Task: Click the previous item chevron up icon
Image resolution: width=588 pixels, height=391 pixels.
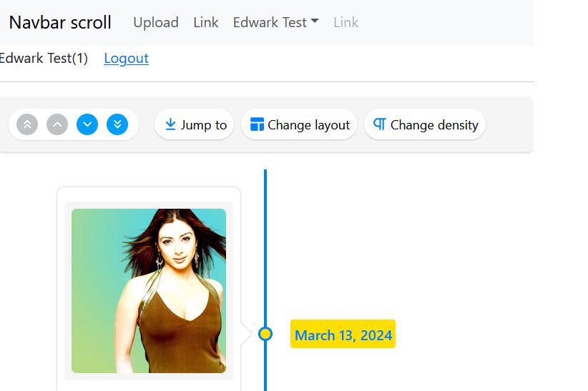Action: [57, 124]
